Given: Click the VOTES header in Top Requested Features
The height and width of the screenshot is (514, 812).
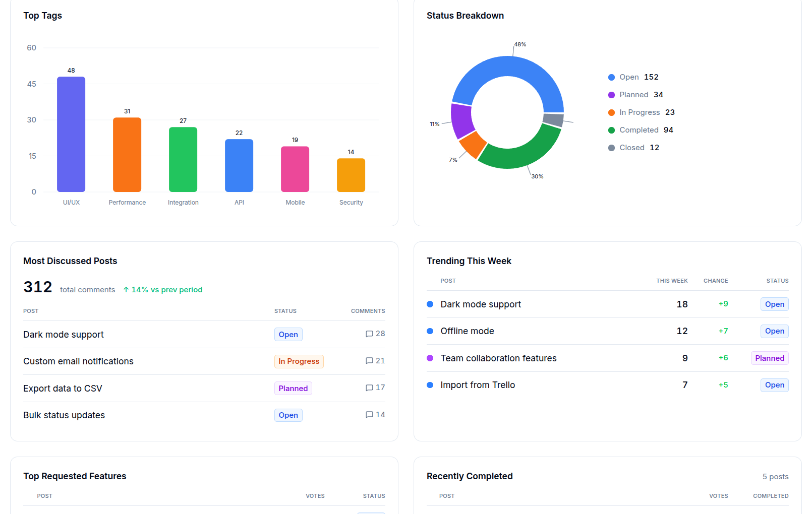Looking at the screenshot, I should coord(315,496).
